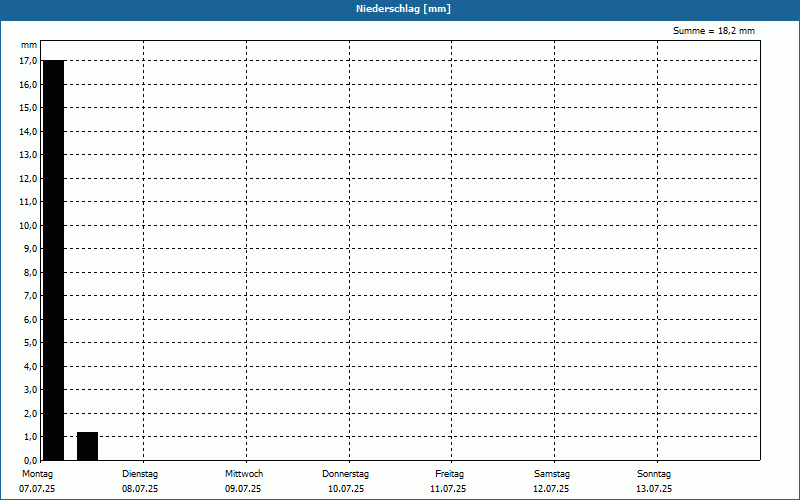Viewport: 800px width, 500px height.
Task: Click the 4,0 axis value
Action: 30,366
